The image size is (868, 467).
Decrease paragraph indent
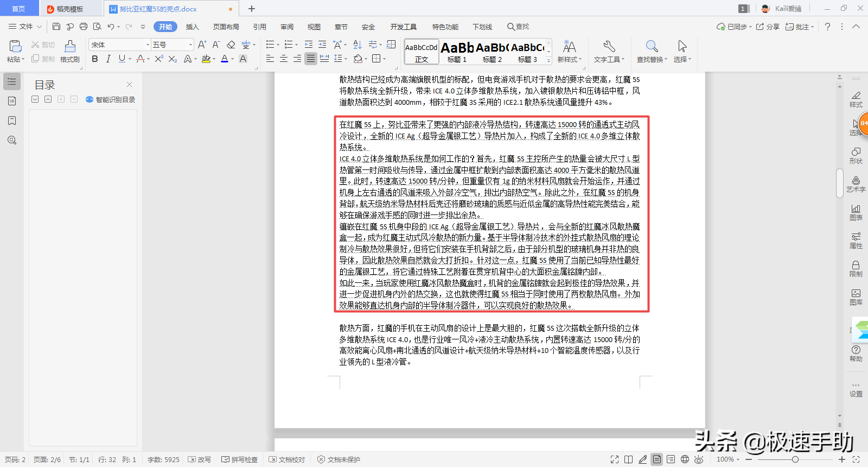(x=309, y=45)
